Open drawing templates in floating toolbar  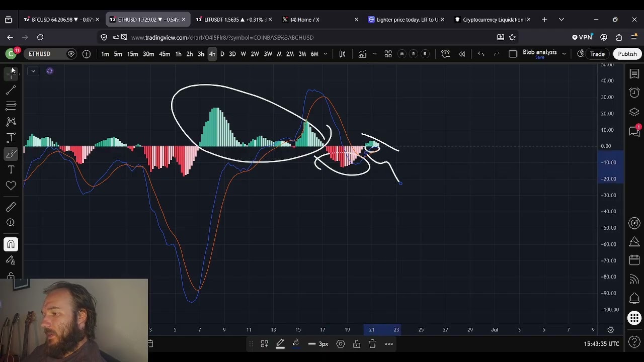pos(264,344)
